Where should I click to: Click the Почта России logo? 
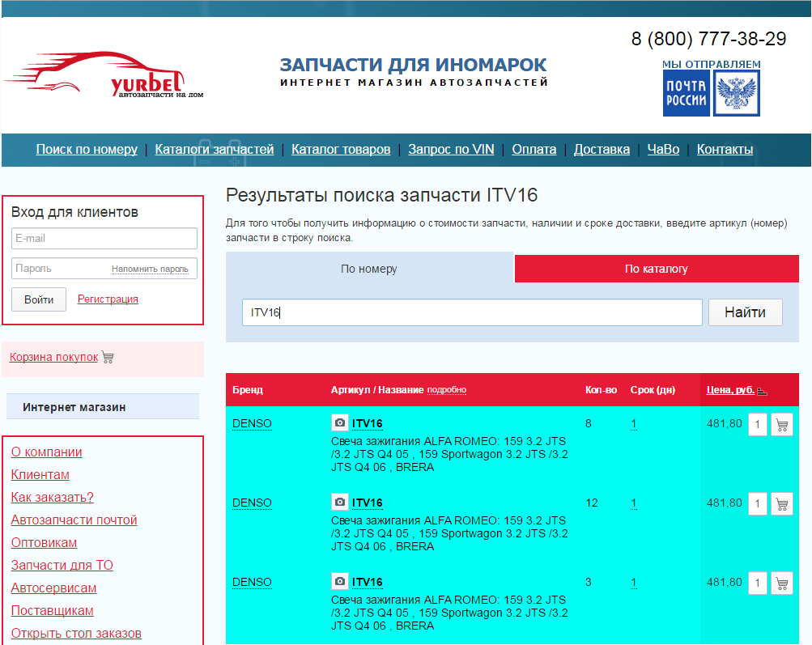click(711, 93)
